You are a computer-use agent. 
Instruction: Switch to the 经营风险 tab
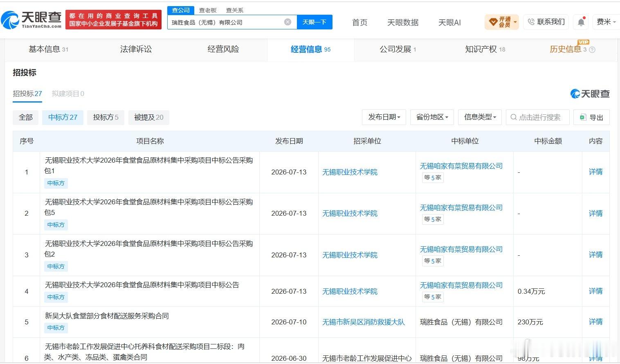[223, 49]
